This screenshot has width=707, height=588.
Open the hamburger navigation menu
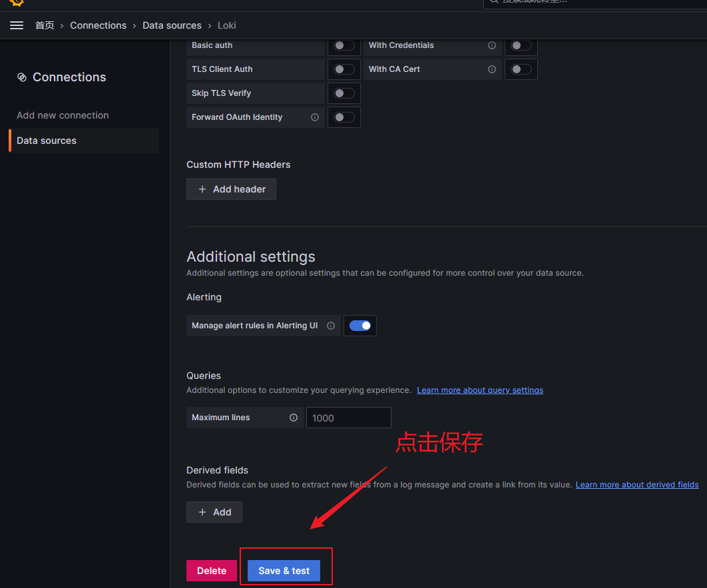[x=17, y=25]
